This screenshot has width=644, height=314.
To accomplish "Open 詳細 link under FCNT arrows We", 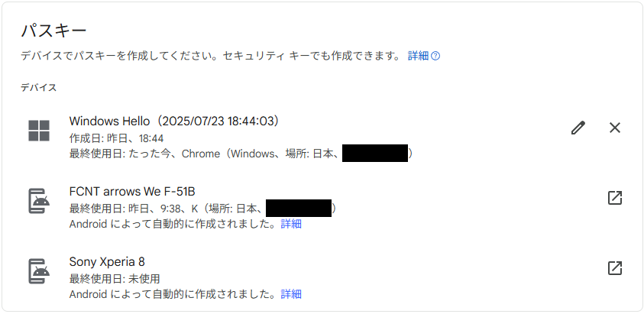I will tap(291, 224).
